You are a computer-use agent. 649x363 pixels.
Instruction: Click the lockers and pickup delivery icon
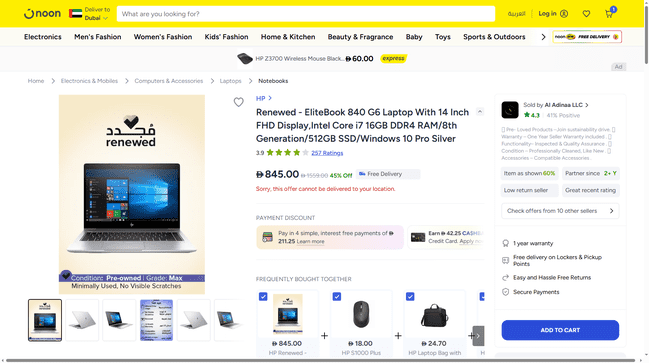coord(505,260)
